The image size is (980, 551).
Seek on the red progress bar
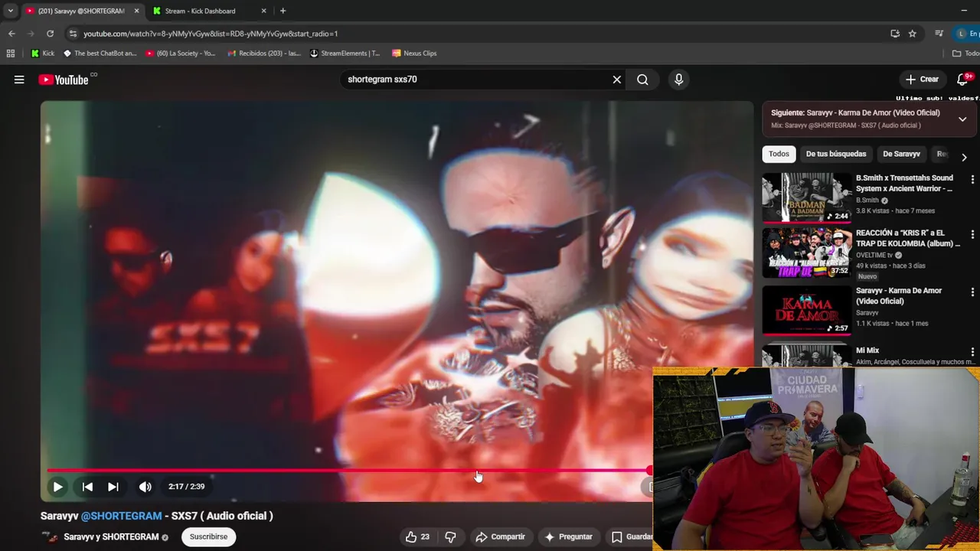click(x=348, y=471)
